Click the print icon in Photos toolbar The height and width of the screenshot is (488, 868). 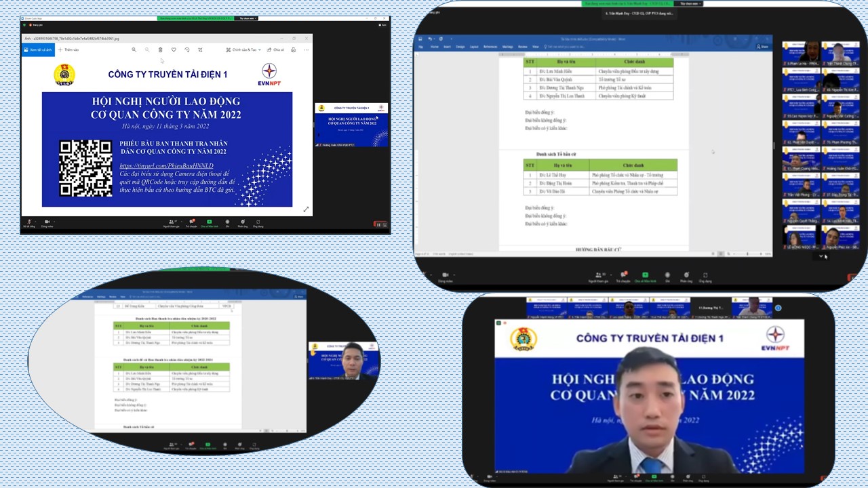(x=293, y=49)
